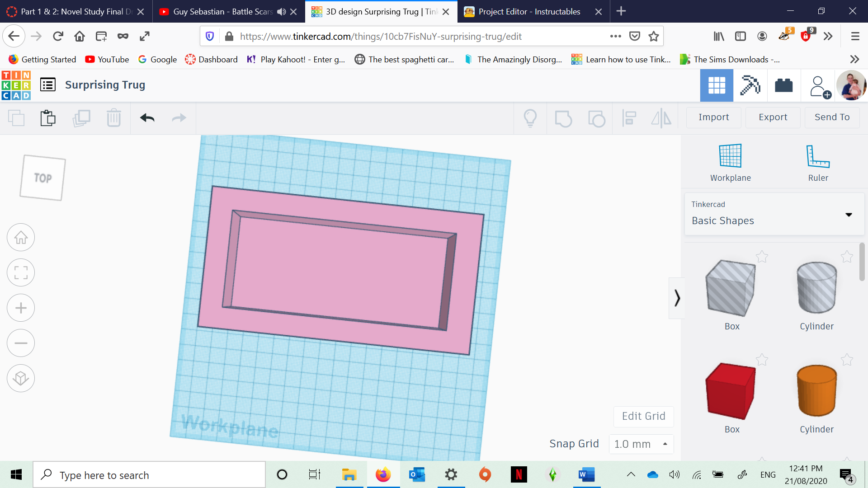
Task: Click the Fit all in view icon
Action: pos(21,272)
